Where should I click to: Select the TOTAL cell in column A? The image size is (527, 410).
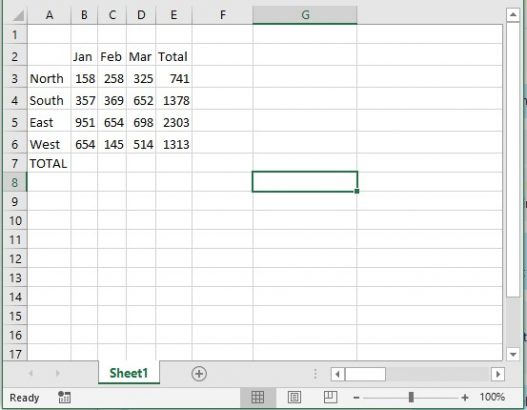[x=49, y=164]
